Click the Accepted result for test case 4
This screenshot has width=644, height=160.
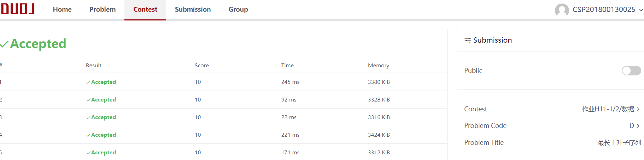coord(103,135)
